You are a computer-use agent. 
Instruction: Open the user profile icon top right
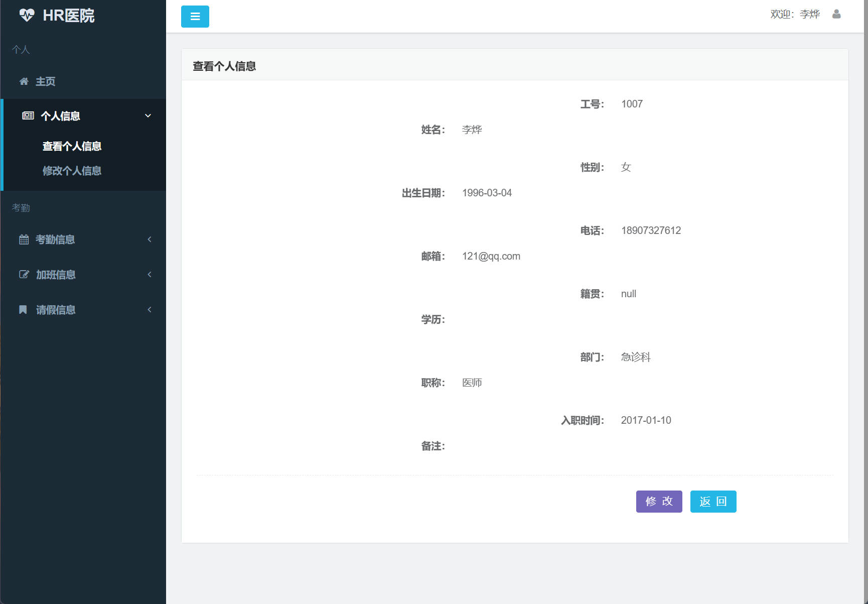point(836,14)
